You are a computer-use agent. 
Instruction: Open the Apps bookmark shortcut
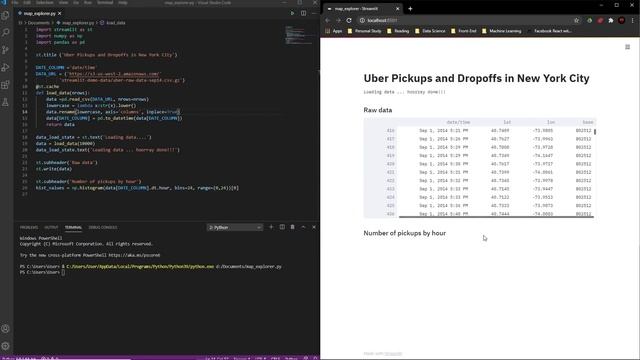[x=334, y=31]
